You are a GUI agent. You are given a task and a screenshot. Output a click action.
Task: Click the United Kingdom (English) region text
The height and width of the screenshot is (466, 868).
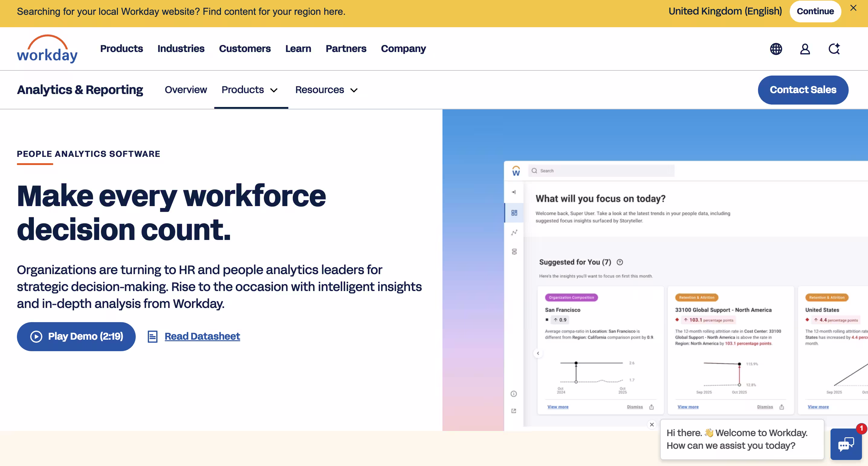pos(725,11)
